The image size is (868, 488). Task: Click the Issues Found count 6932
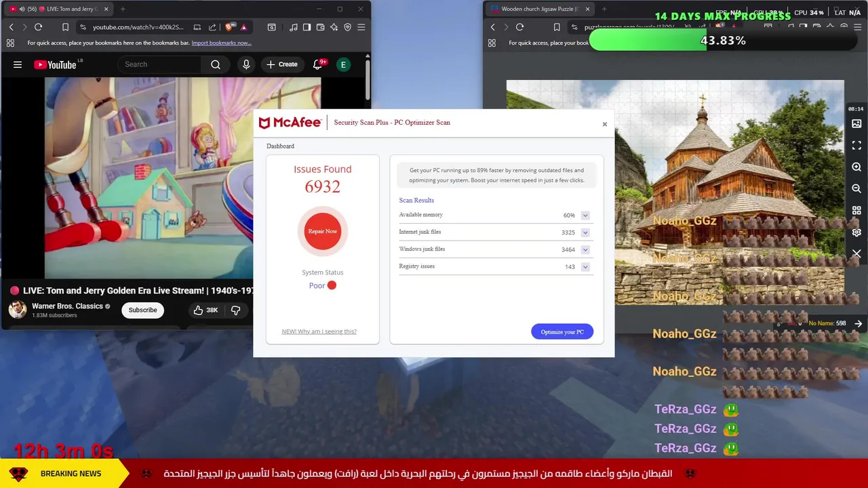click(323, 187)
